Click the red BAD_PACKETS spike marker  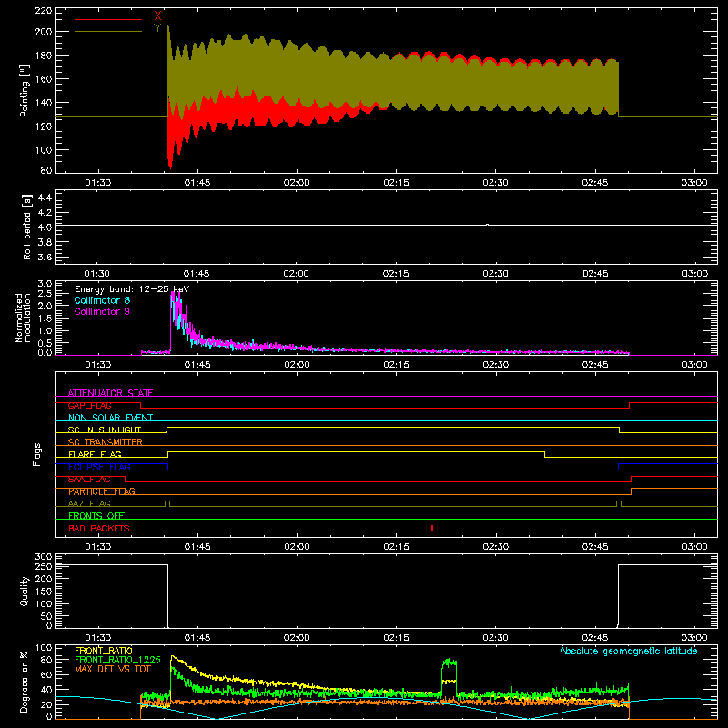click(432, 528)
